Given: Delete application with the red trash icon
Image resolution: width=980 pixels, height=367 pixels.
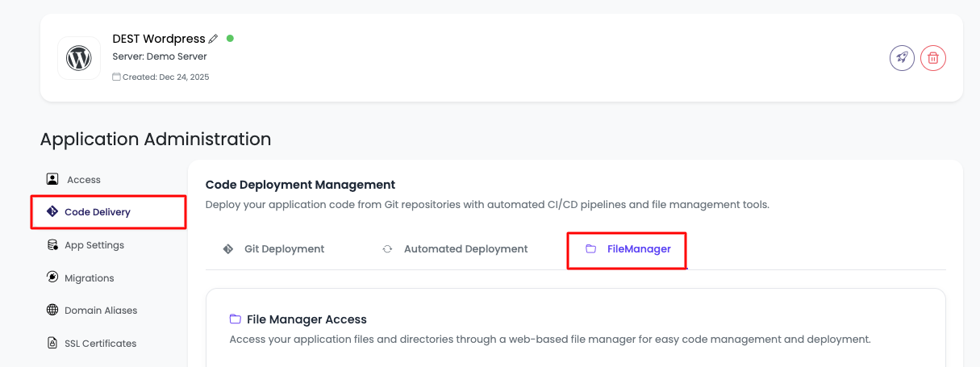Looking at the screenshot, I should [933, 58].
